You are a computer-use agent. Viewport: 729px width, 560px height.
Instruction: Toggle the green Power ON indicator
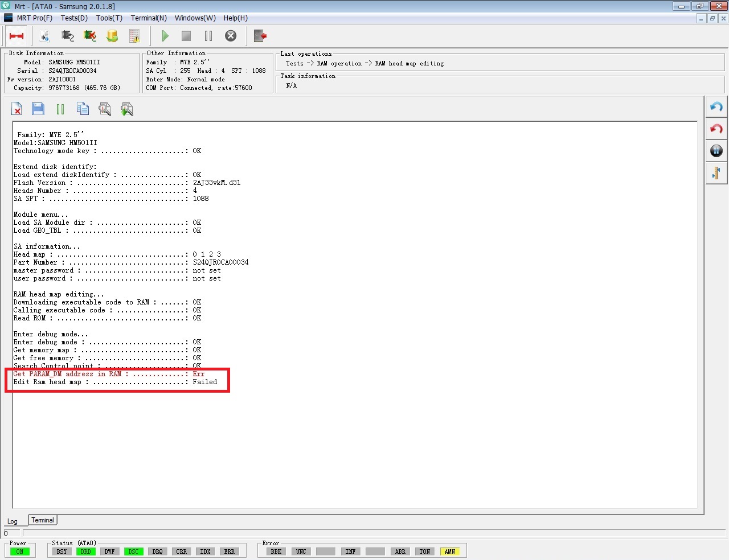(19, 551)
